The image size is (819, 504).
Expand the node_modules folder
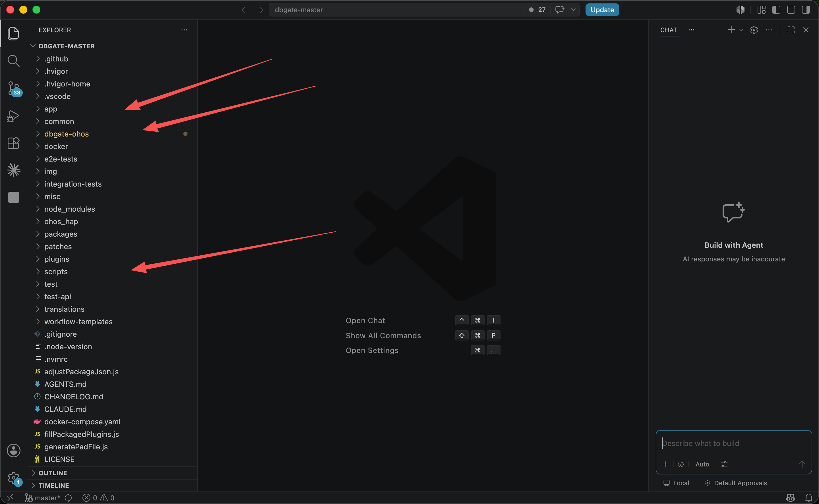[112, 209]
